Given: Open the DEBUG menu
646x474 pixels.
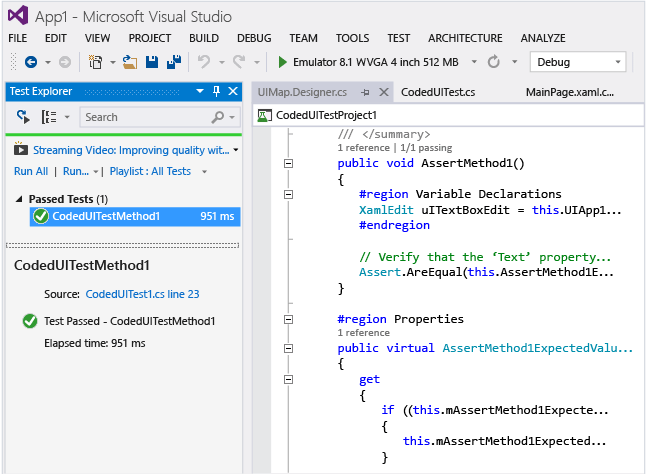Looking at the screenshot, I should [254, 38].
